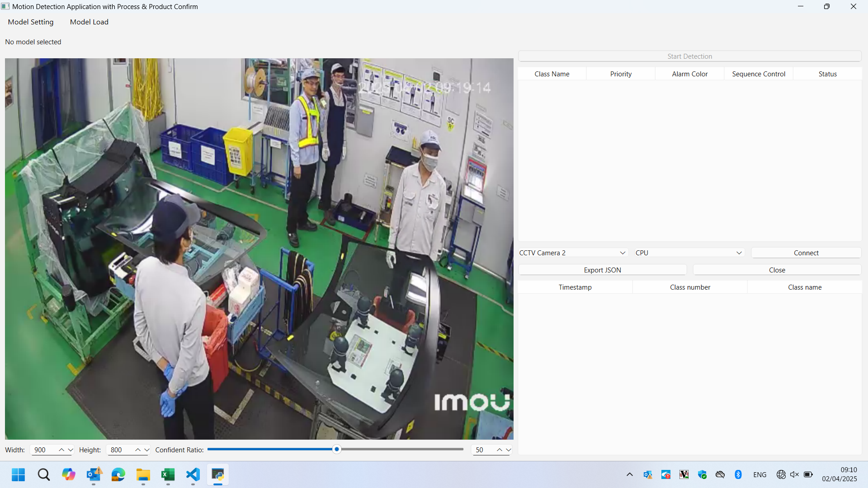
Task: Open Excel from the taskbar
Action: (168, 474)
